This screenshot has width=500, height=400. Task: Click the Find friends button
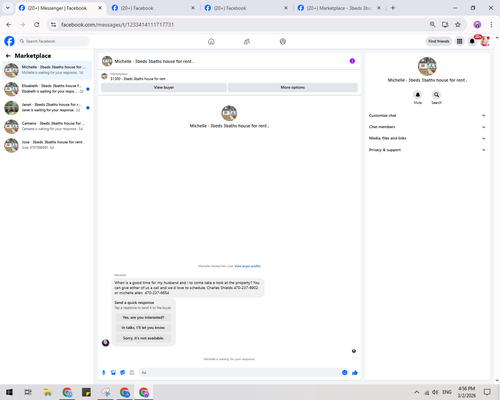coord(439,41)
